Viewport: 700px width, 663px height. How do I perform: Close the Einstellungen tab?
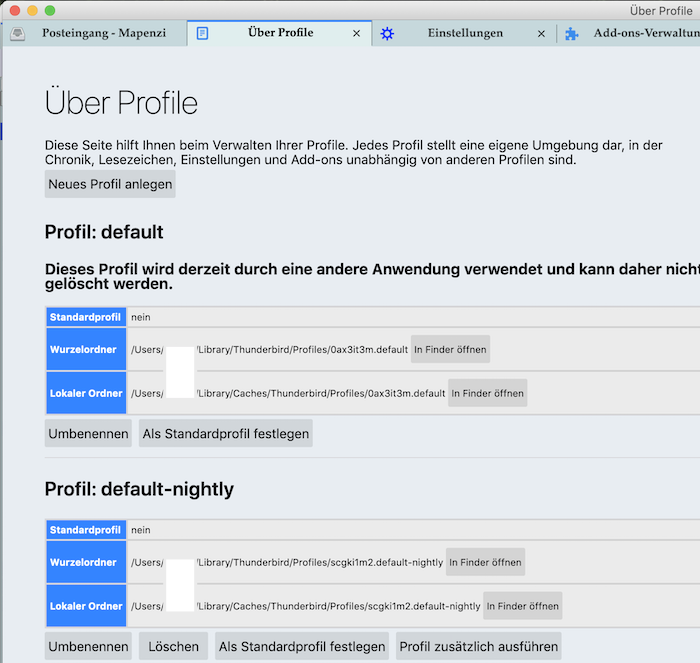pos(541,33)
